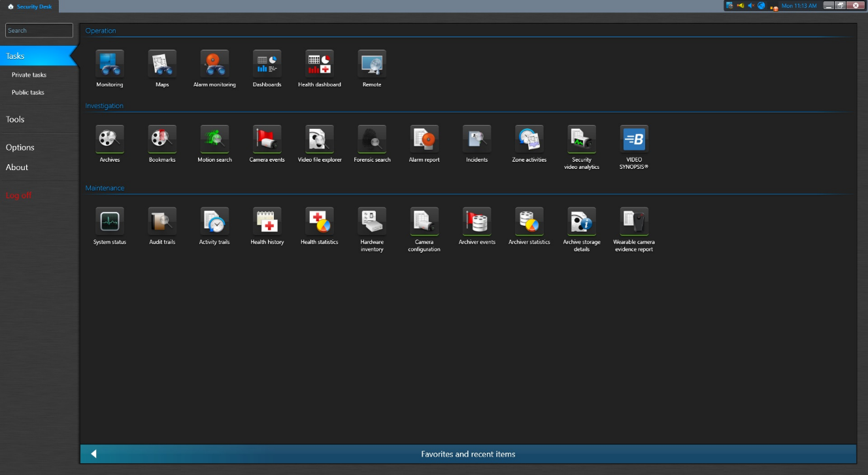Open the Archives investigation task

pyautogui.click(x=110, y=144)
